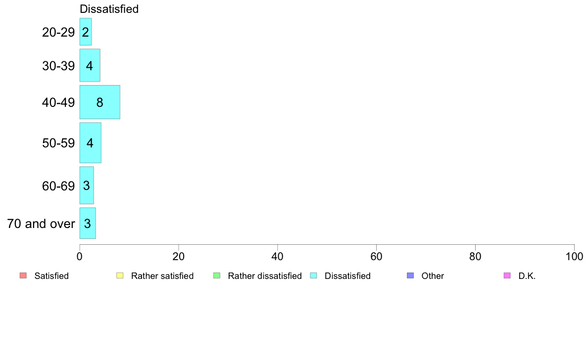The width and height of the screenshot is (588, 364).
Task: Click the Dissatisfied chart title
Action: (109, 9)
